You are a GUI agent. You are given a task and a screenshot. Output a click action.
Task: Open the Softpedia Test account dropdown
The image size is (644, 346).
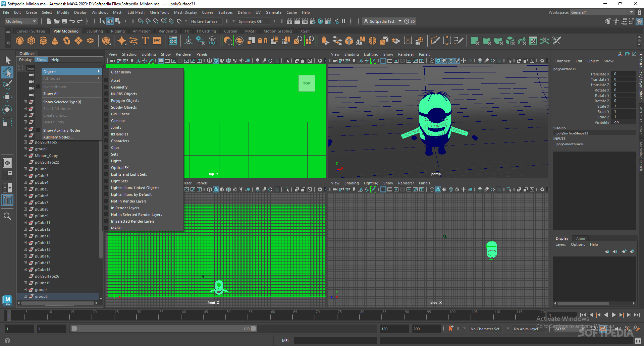(x=383, y=21)
